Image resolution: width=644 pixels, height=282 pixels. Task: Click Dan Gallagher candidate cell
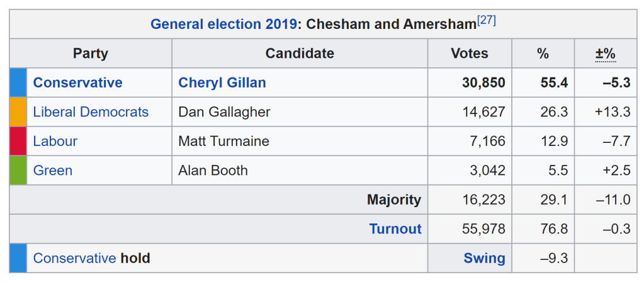[x=224, y=112]
